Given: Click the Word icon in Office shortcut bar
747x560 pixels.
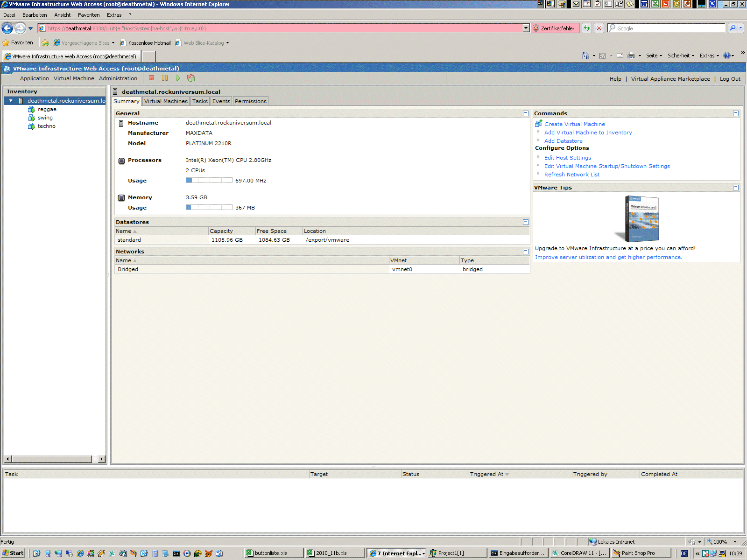Looking at the screenshot, I should pos(644,4).
